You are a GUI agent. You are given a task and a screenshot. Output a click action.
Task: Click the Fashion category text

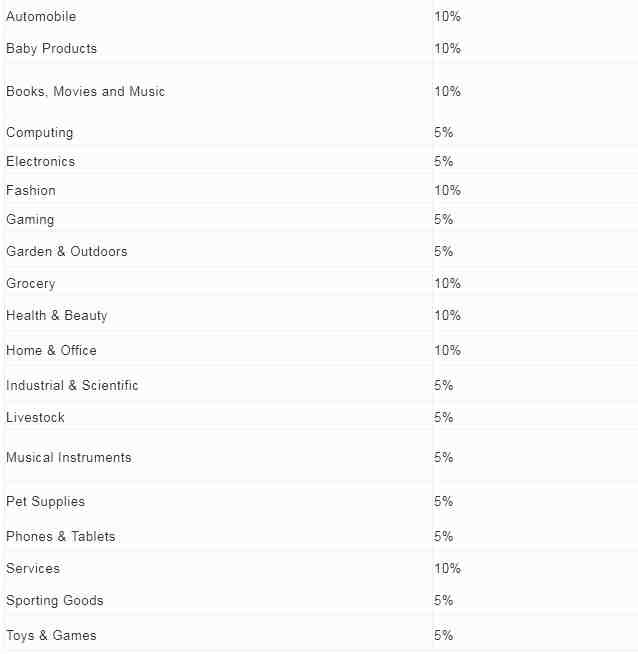(x=31, y=191)
